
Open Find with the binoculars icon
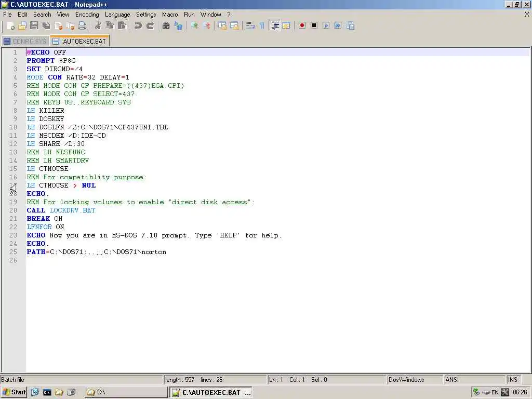pyautogui.click(x=166, y=26)
